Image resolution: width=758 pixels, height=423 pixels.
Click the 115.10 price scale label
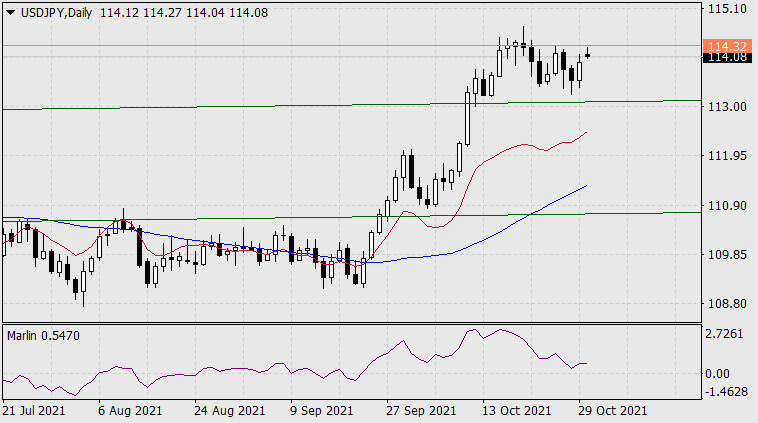pos(727,9)
